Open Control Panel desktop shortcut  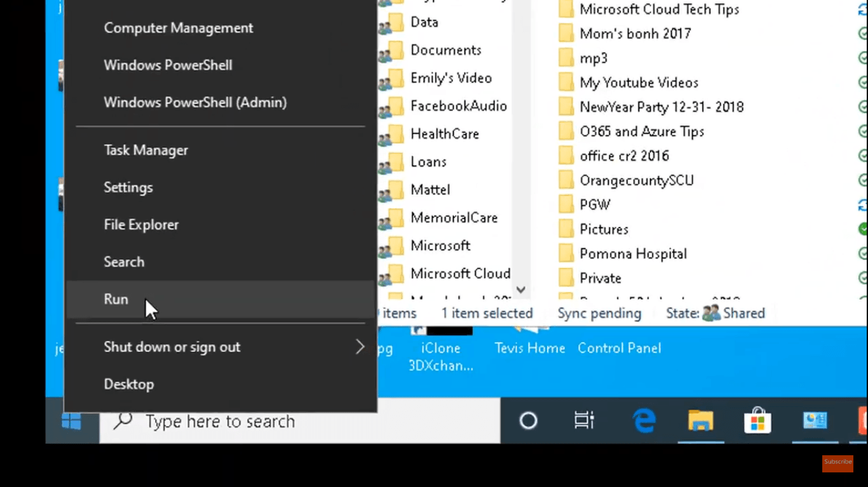click(x=619, y=348)
